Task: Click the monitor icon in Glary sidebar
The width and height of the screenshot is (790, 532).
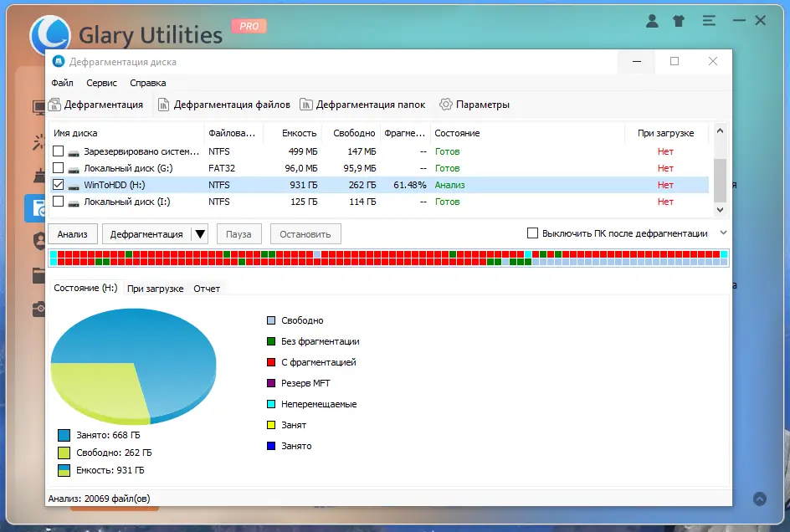Action: pos(39,107)
